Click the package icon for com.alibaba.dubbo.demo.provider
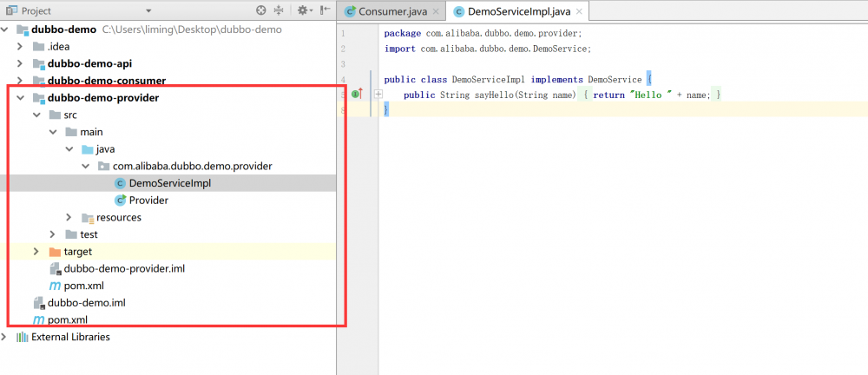868x375 pixels. [103, 166]
